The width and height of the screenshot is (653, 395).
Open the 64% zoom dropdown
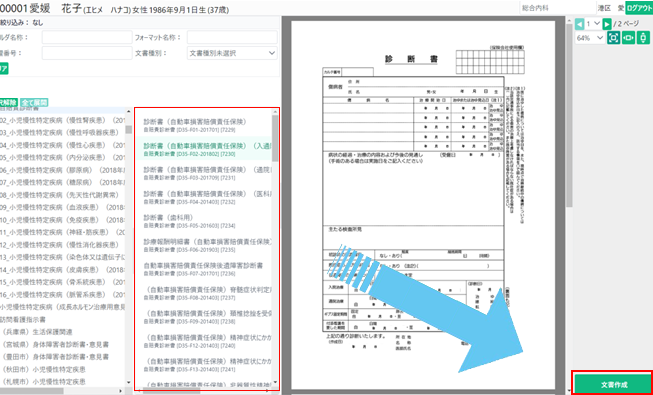tap(590, 38)
